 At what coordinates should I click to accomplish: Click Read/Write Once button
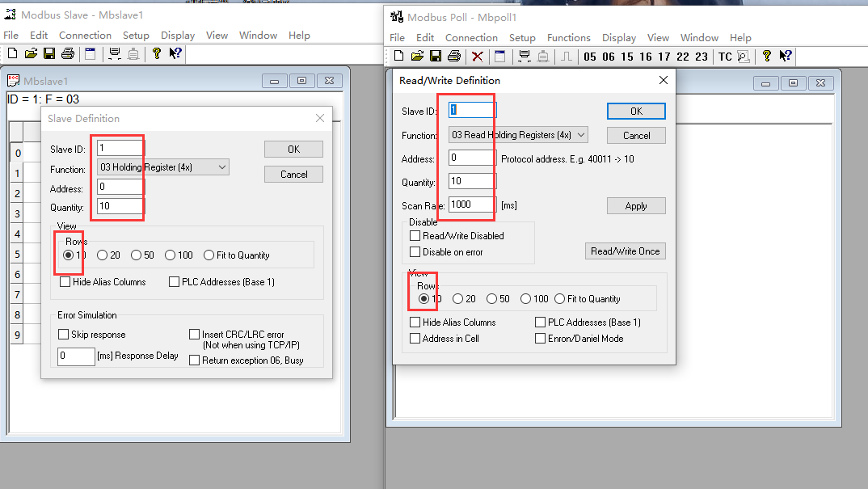[625, 251]
